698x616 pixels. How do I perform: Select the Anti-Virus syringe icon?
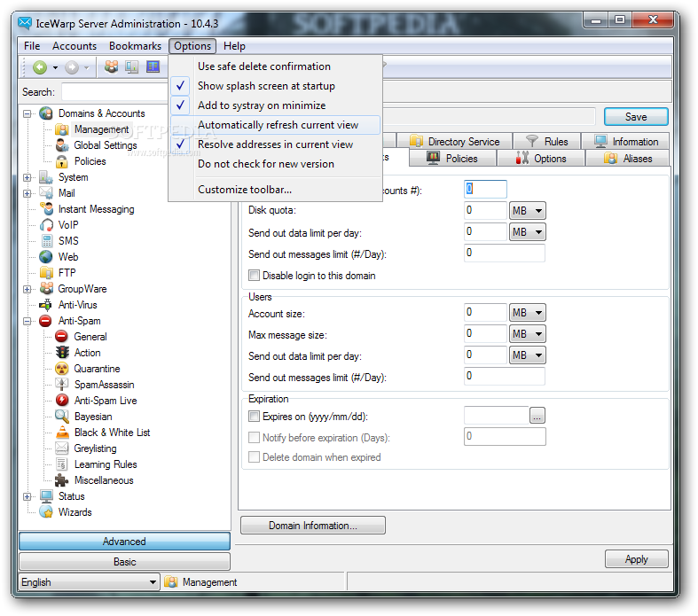click(x=46, y=305)
